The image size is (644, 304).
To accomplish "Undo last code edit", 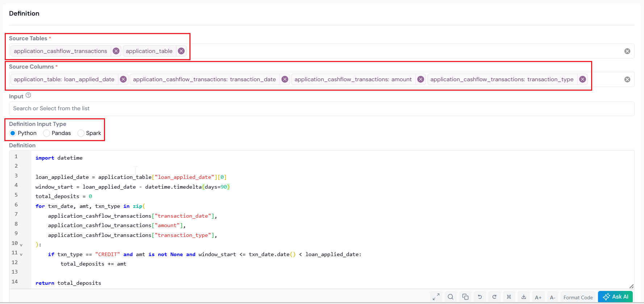I will click(x=480, y=297).
